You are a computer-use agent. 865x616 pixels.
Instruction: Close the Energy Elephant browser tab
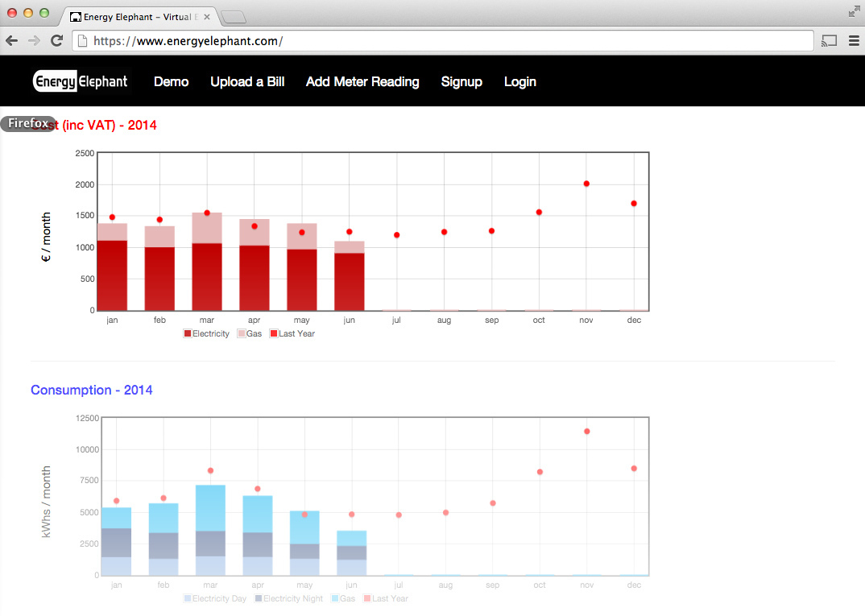tap(207, 17)
